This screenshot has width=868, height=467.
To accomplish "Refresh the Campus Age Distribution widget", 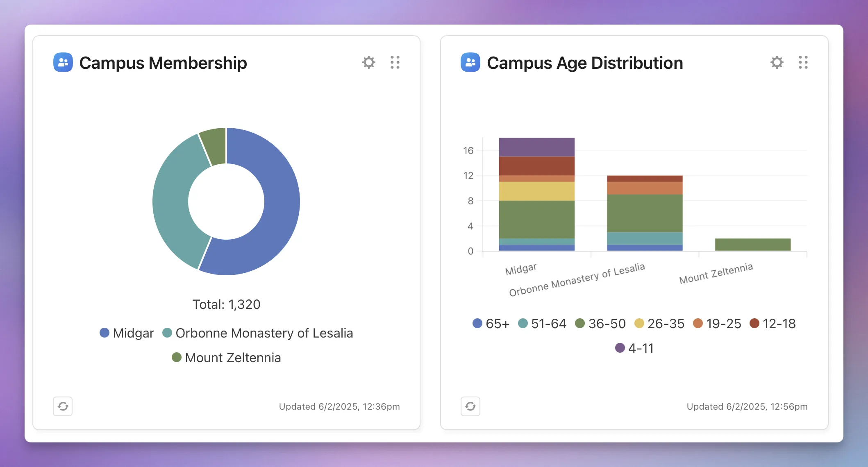I will tap(470, 406).
